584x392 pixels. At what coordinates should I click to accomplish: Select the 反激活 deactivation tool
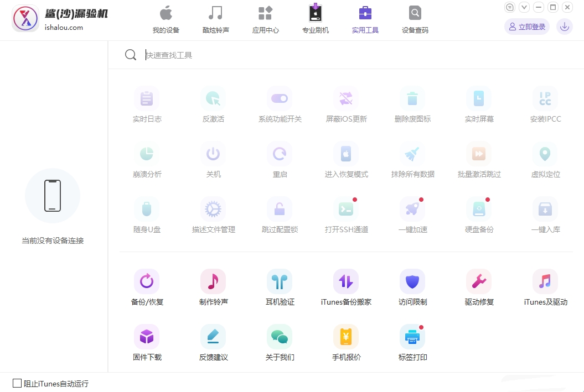(213, 104)
